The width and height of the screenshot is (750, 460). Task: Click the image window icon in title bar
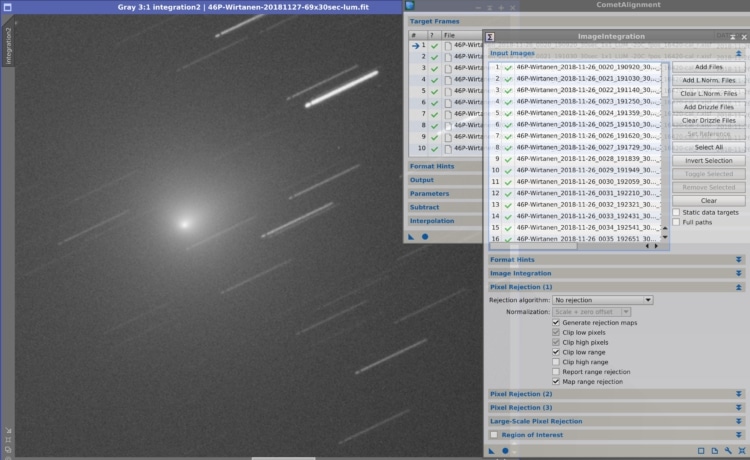pyautogui.click(x=7, y=7)
